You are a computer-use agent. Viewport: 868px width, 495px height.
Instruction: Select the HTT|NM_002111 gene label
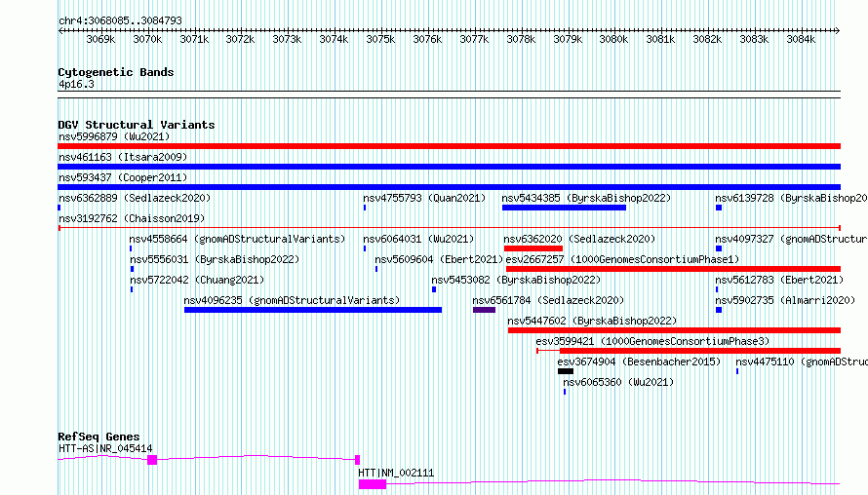(396, 473)
